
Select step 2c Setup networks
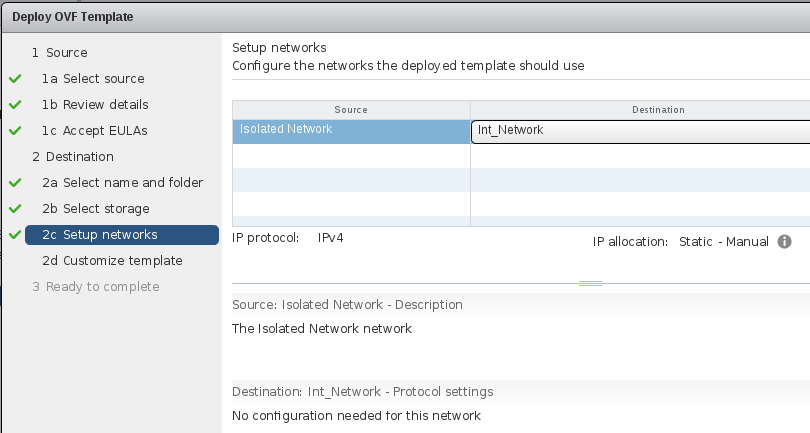tap(122, 235)
